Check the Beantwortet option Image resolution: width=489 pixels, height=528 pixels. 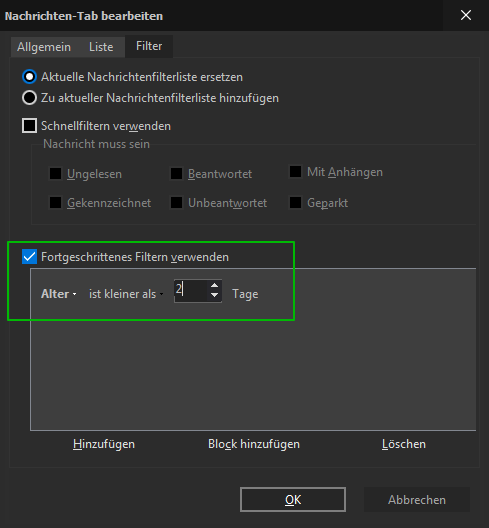pos(176,174)
